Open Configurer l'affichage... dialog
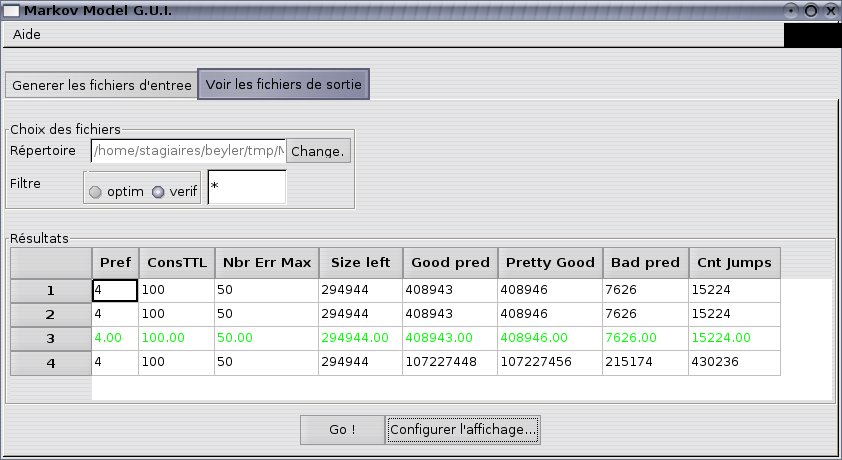Image resolution: width=842 pixels, height=460 pixels. click(x=464, y=430)
